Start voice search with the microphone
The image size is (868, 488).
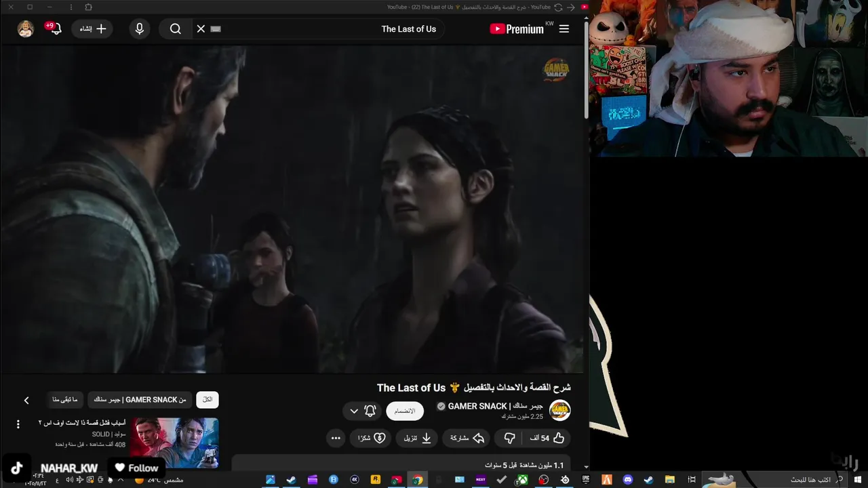pyautogui.click(x=140, y=28)
